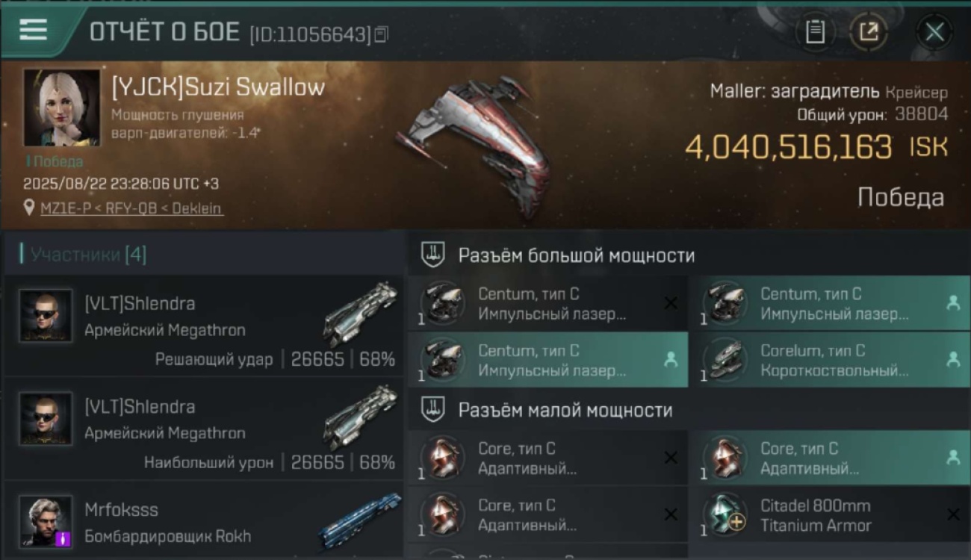Open the hamburger menu icon
This screenshot has height=560, width=971.
point(33,29)
